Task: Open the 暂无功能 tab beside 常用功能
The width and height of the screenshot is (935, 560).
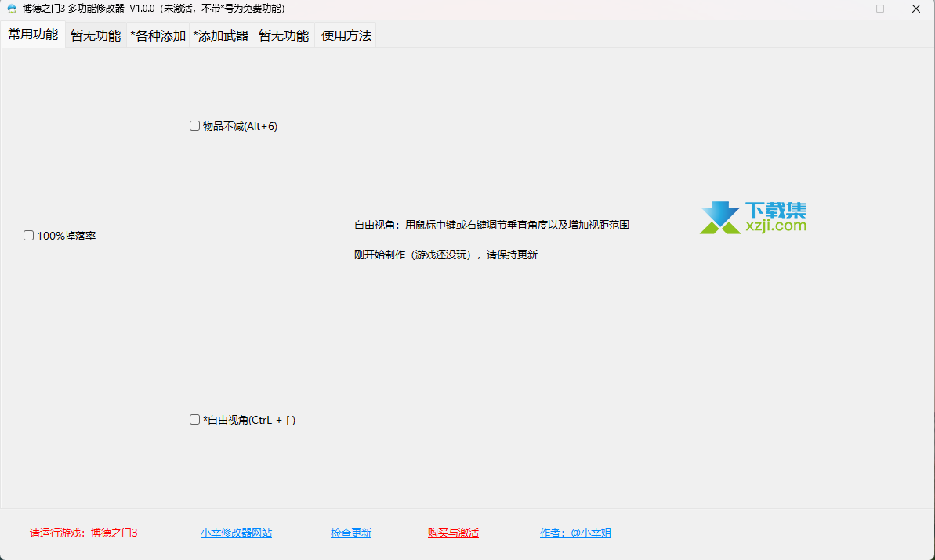Action: click(96, 36)
